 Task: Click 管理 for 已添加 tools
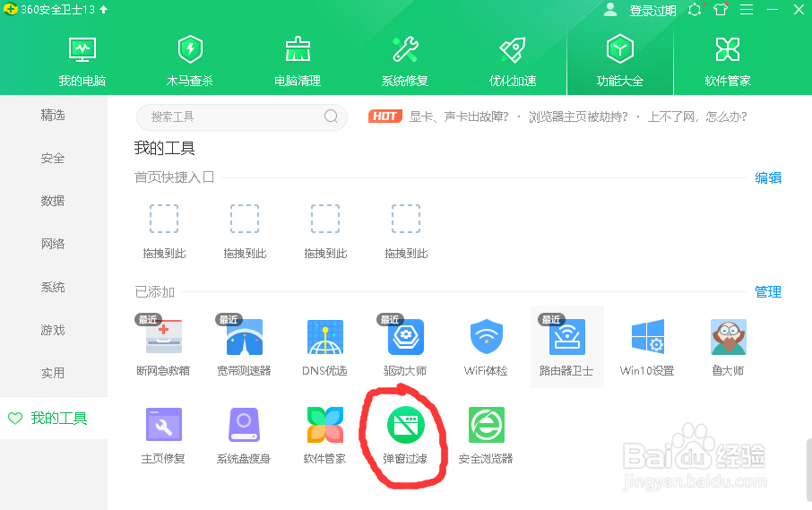(x=768, y=291)
